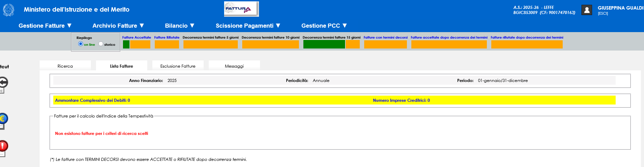Open the Gestione PCC dropdown menu

click(x=324, y=26)
